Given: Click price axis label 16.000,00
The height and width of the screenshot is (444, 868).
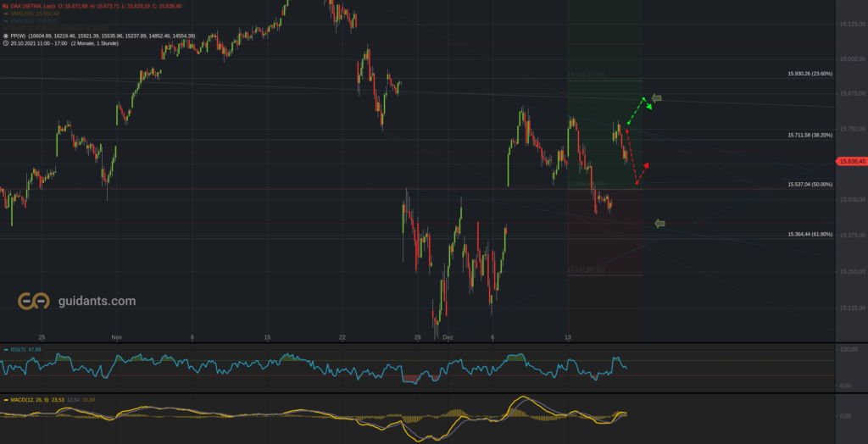Looking at the screenshot, I should click(x=853, y=59).
